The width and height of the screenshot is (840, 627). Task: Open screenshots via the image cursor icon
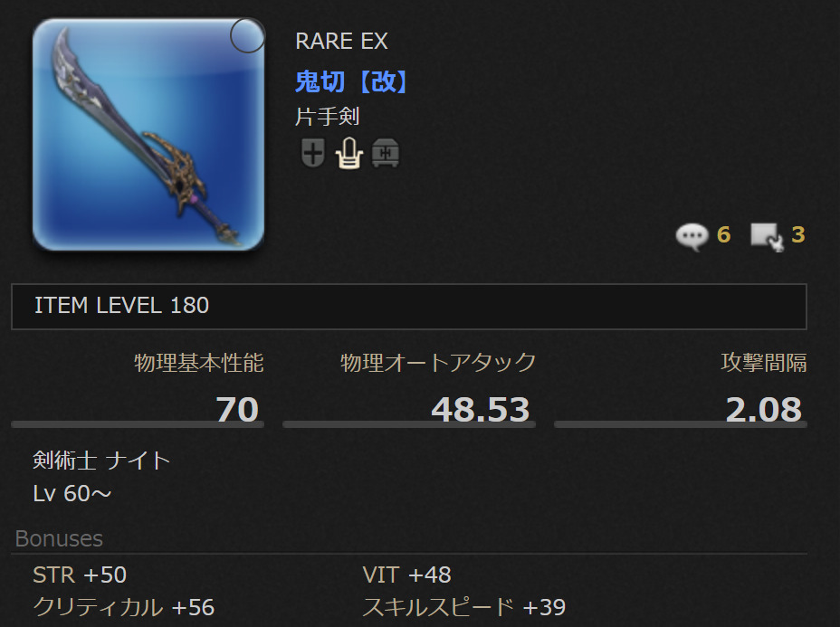(x=768, y=237)
